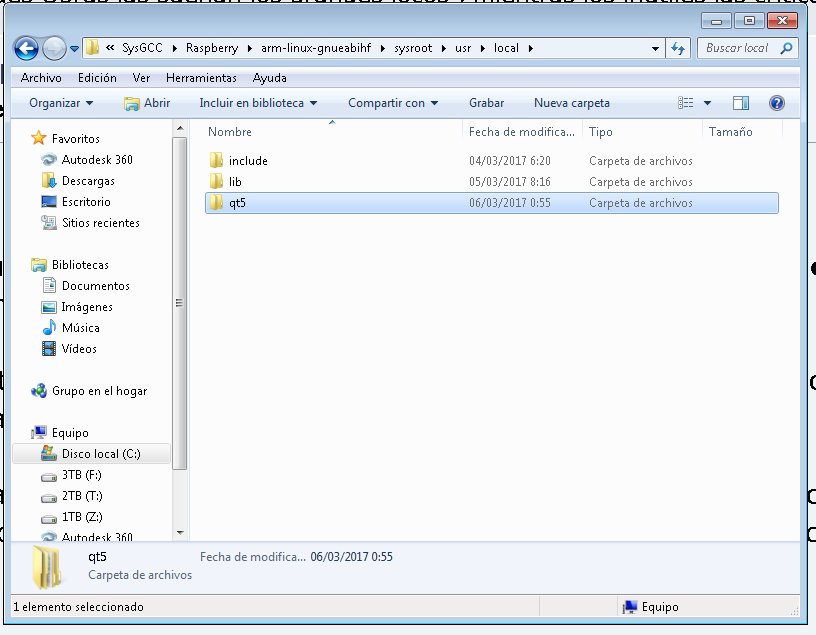Select Disco local (C:) drive

(101, 453)
